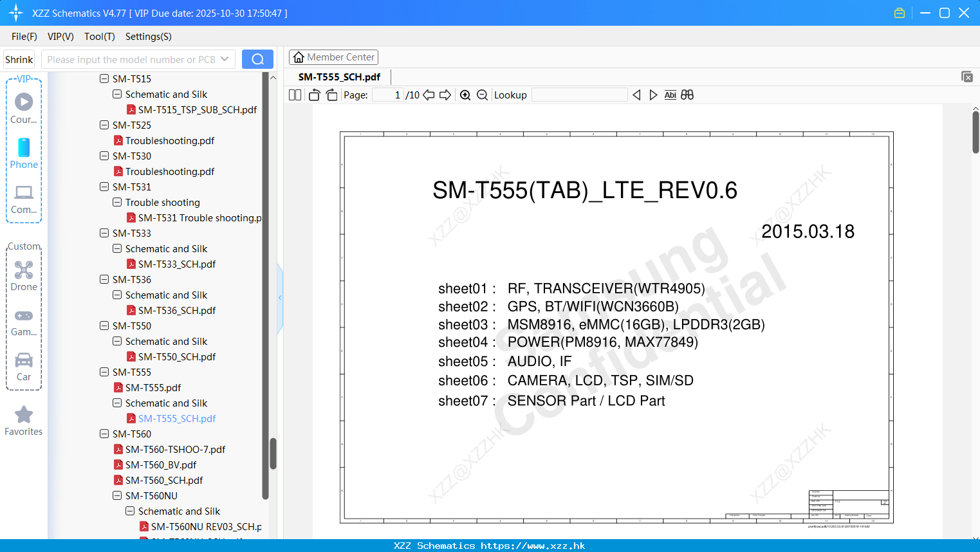Collapse the SM-T555 tree node
Screen dimensions: 980x552
(x=104, y=372)
